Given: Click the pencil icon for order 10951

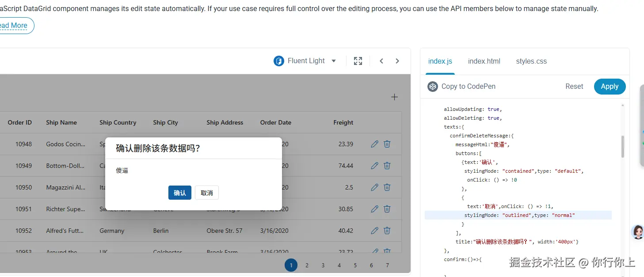Looking at the screenshot, I should coord(374,209).
